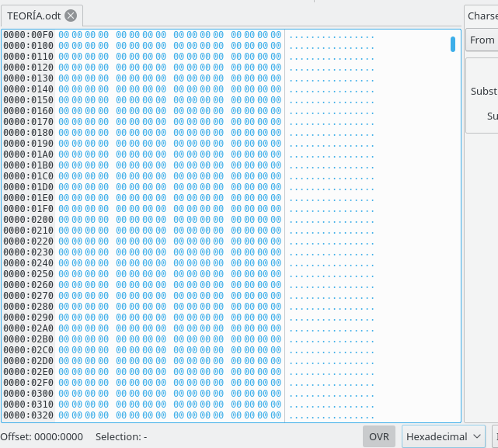This screenshot has width=498, height=448.
Task: Click the offset label 0000:0300
Action: [x=28, y=394]
